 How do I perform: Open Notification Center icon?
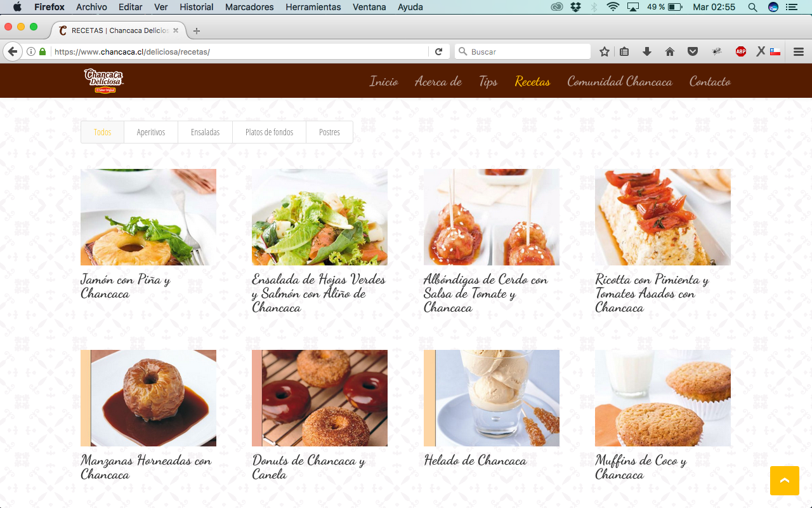(792, 7)
